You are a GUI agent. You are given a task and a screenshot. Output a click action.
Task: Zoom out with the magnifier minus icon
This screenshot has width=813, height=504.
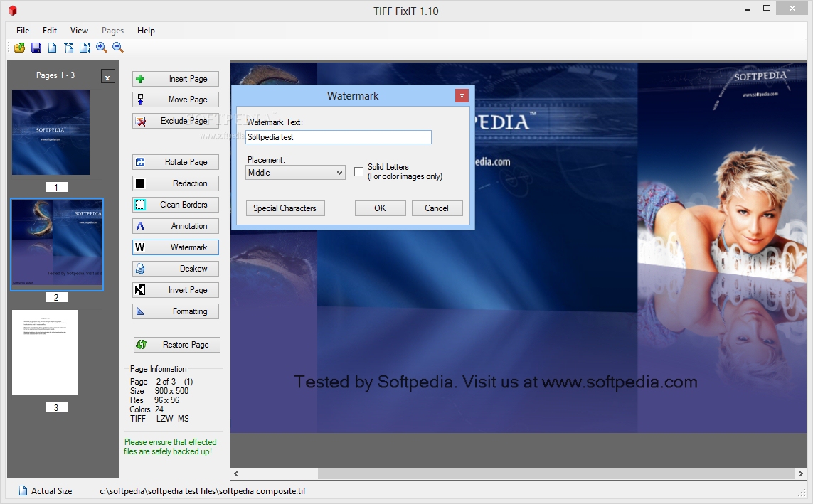pos(117,48)
